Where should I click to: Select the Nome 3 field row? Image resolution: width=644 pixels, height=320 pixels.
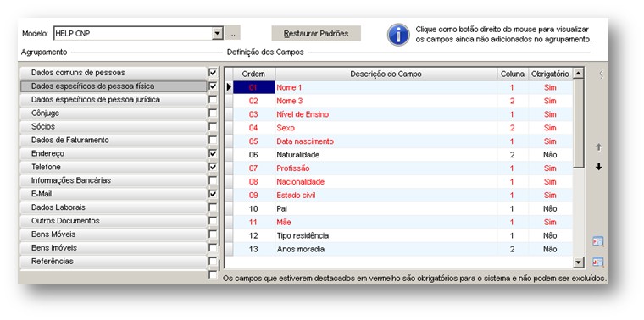[398, 101]
